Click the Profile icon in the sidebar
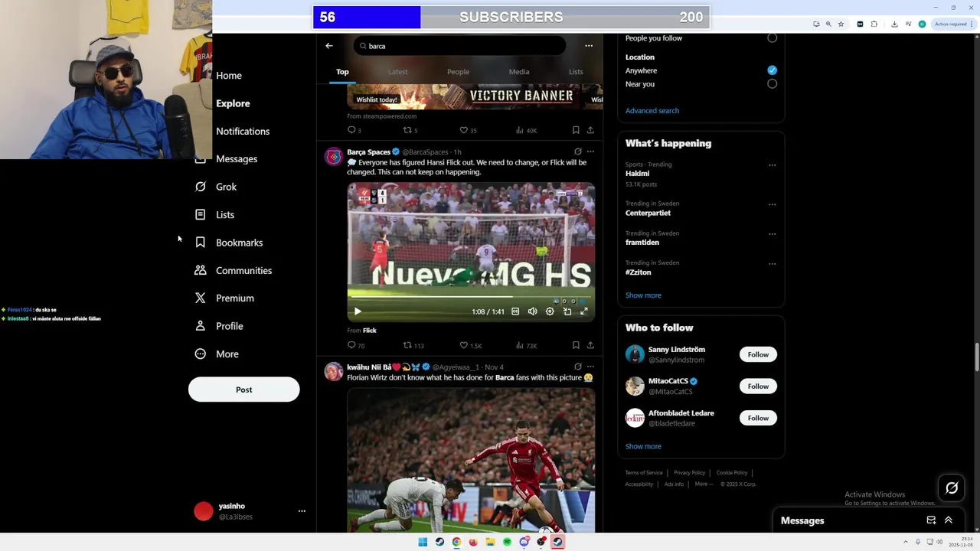This screenshot has width=980, height=551. click(x=201, y=326)
